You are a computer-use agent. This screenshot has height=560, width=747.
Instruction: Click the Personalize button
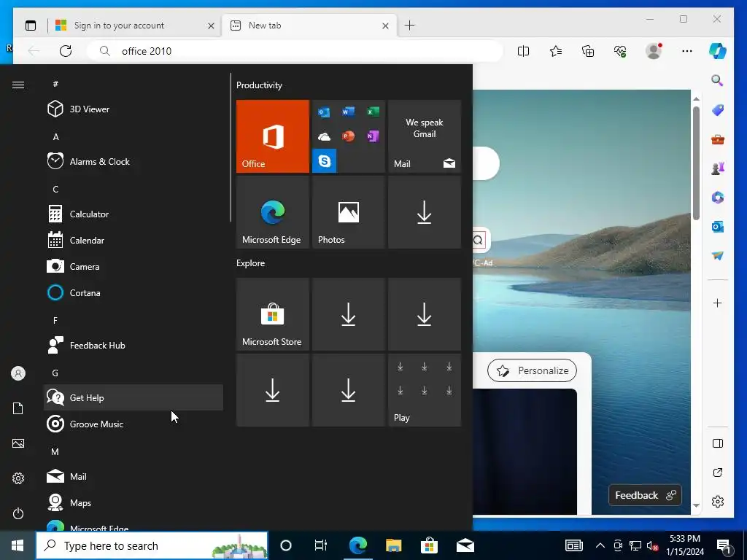[532, 370]
